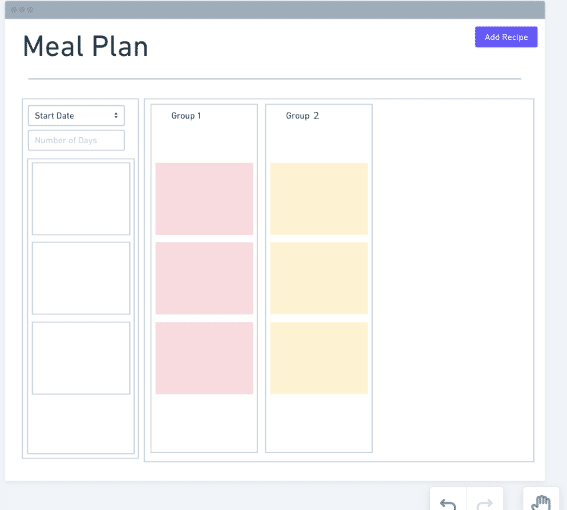Click the Start Date dropdown arrows

click(116, 115)
